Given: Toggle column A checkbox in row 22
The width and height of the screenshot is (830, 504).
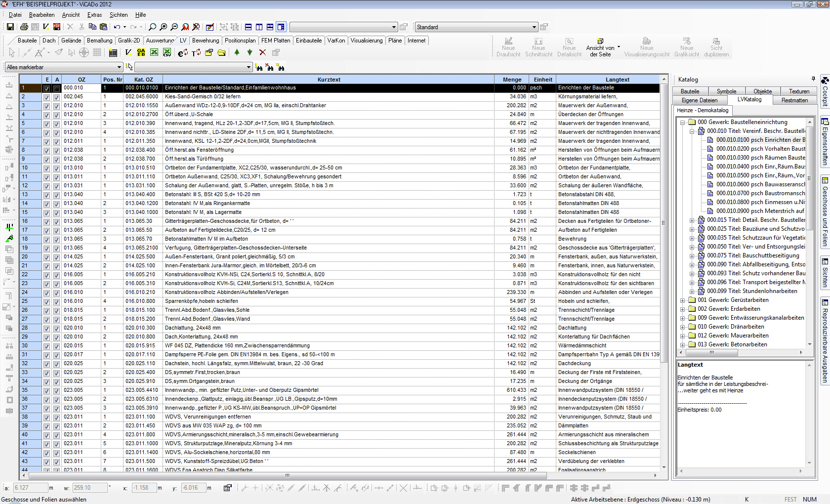Looking at the screenshot, I should pyautogui.click(x=57, y=275).
